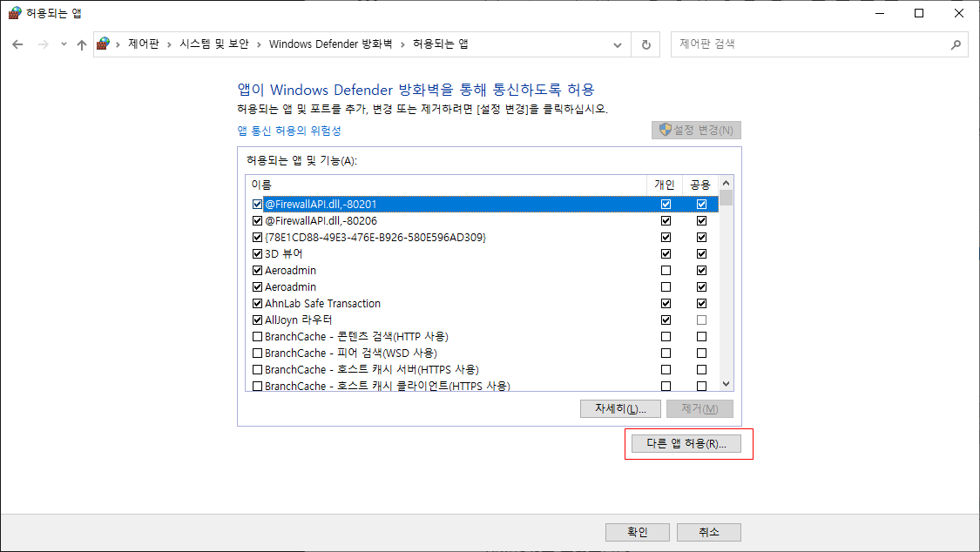The height and width of the screenshot is (552, 980).
Task: Open the address bar history dropdown
Action: pyautogui.click(x=618, y=45)
